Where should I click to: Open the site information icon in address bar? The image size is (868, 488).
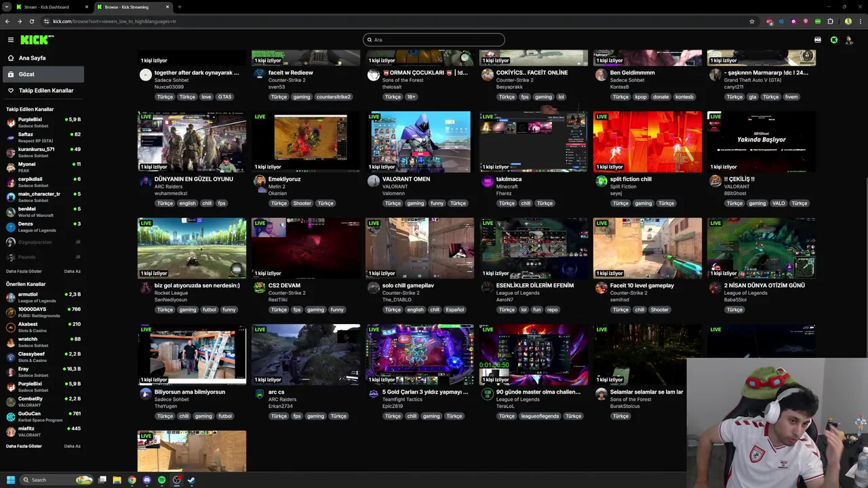tap(45, 21)
